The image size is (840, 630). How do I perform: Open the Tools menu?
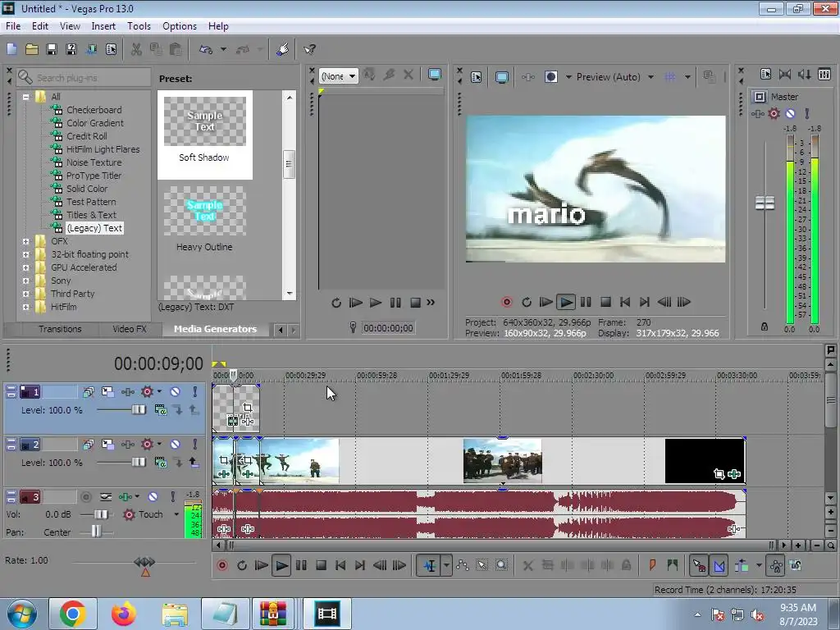139,26
